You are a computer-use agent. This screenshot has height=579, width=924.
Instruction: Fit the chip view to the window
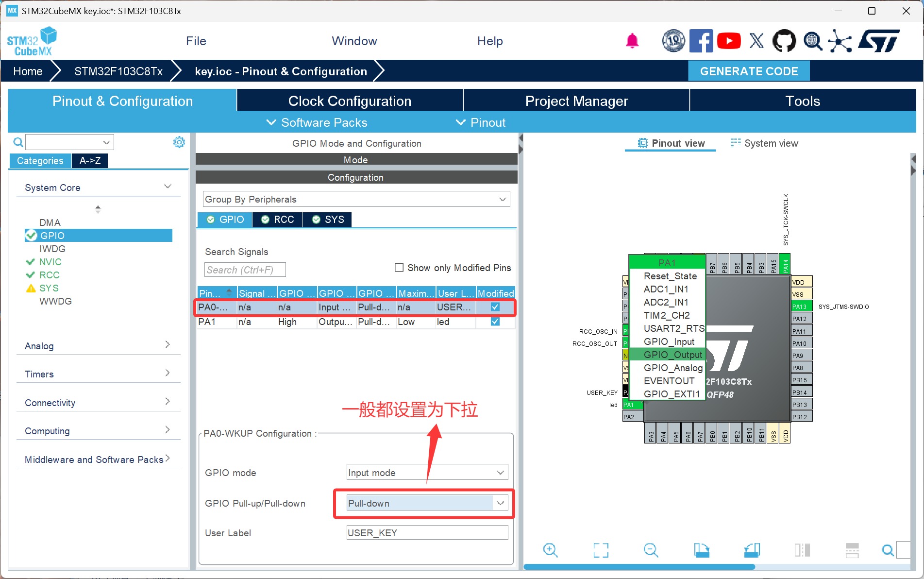pos(601,550)
